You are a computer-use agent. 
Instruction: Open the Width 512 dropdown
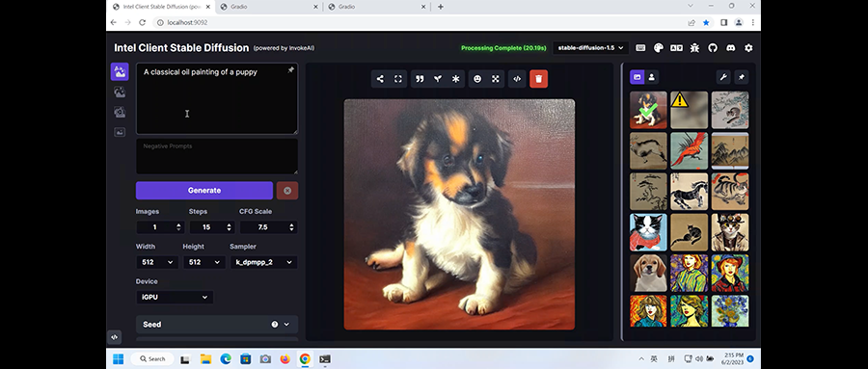click(x=157, y=262)
